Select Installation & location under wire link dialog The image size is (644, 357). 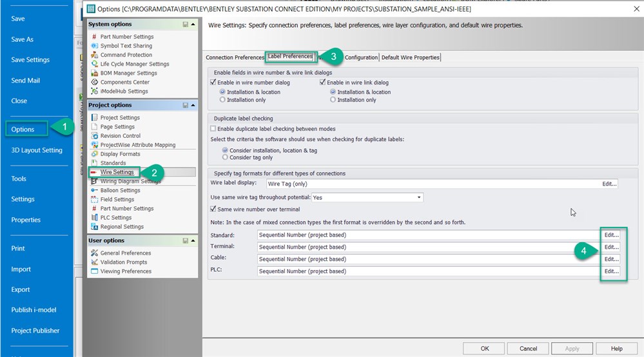[x=333, y=92]
